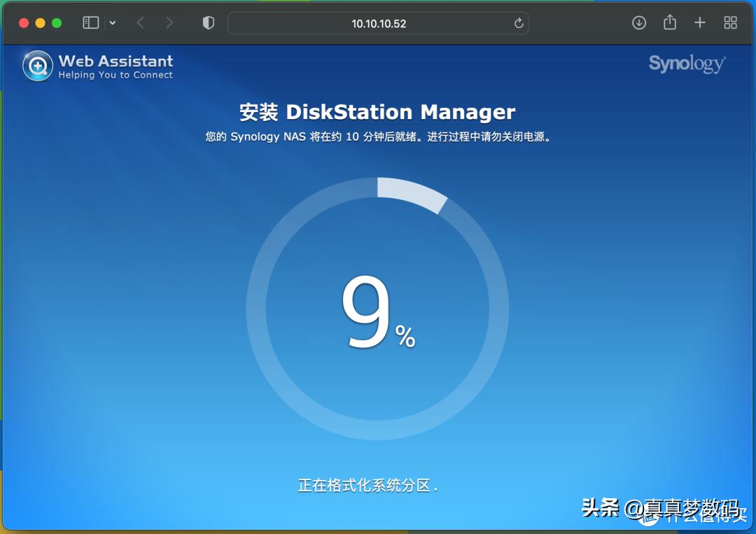The image size is (756, 534).
Task: Open Safari's Downloads list icon
Action: pyautogui.click(x=638, y=22)
